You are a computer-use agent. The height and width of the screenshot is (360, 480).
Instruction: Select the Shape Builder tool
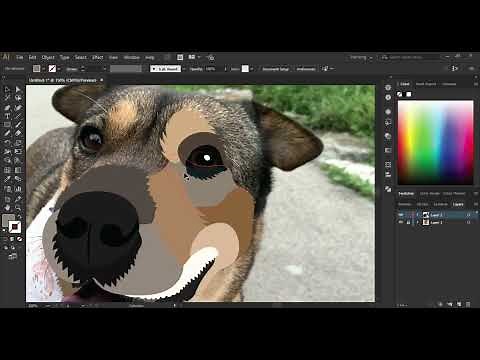tap(7, 160)
